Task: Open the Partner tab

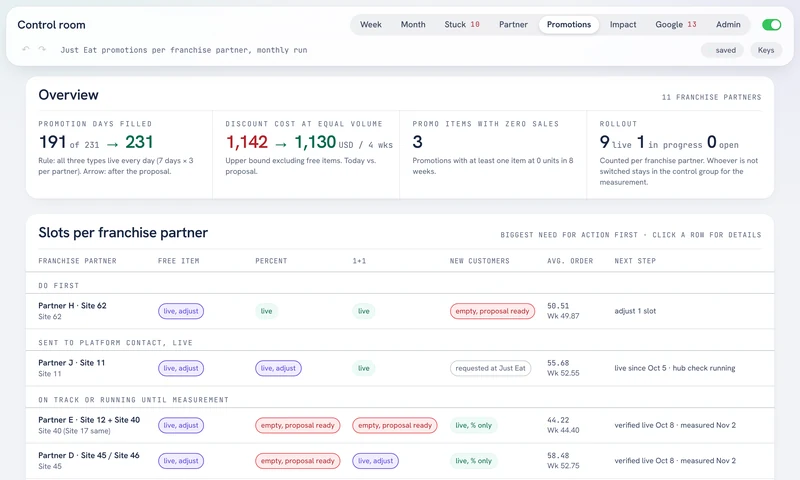Action: click(x=513, y=24)
